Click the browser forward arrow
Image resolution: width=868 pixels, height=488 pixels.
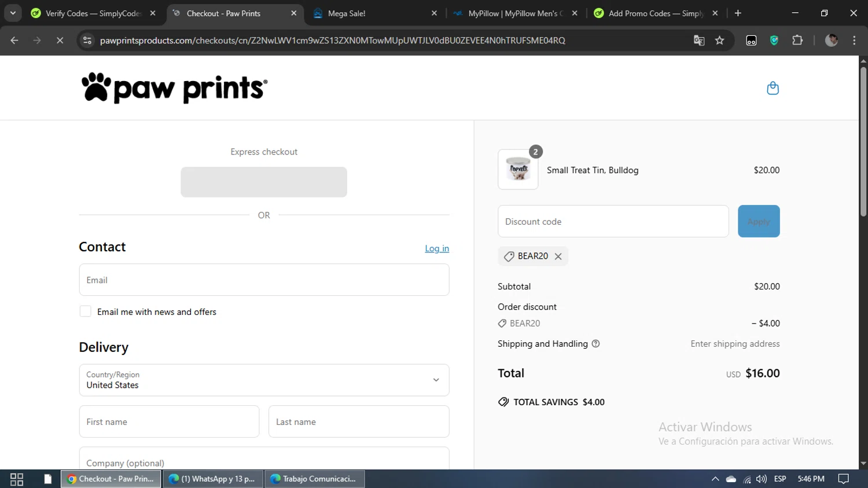pos(37,40)
